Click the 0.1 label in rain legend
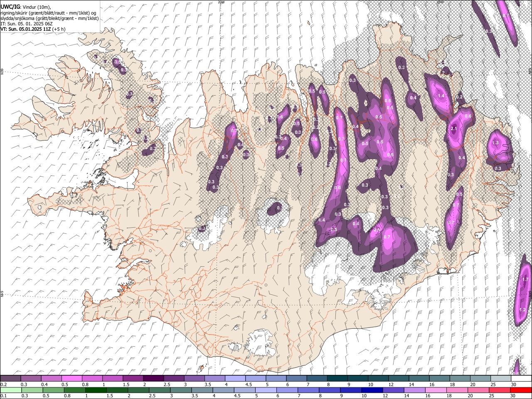 [3, 396]
